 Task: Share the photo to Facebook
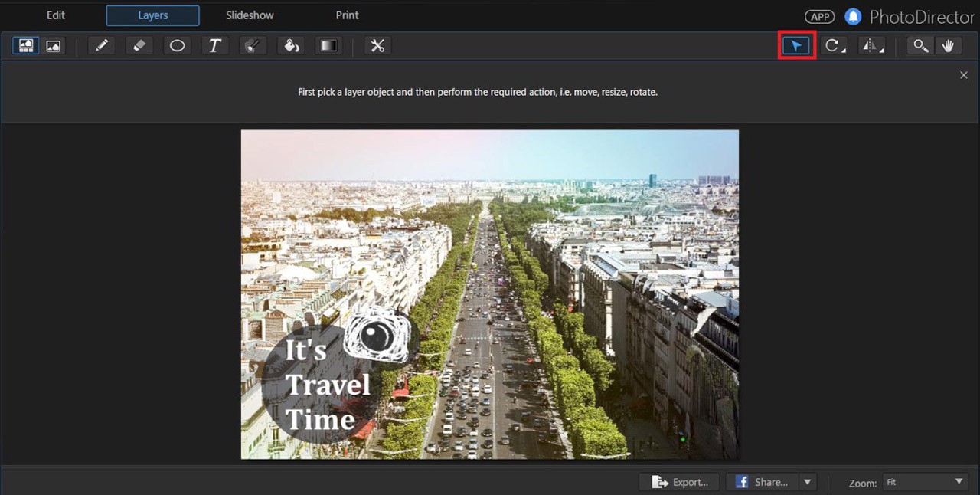point(762,482)
